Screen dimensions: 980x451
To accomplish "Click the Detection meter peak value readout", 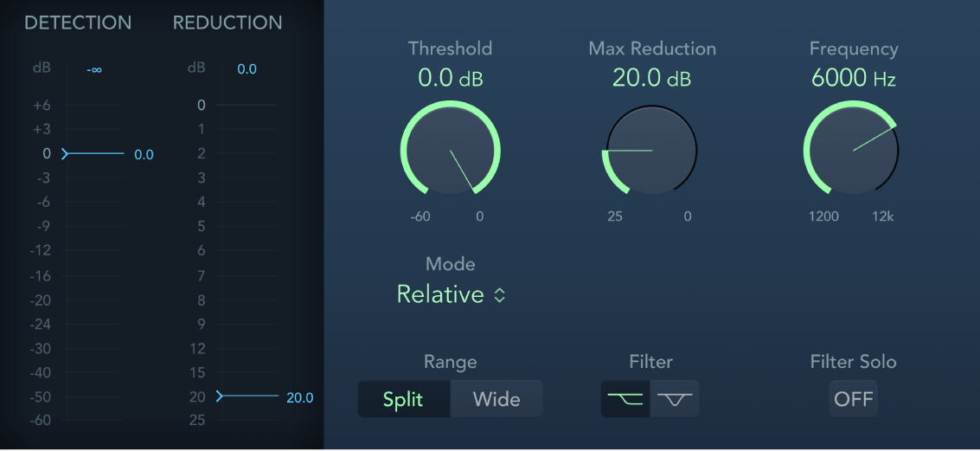I will (94, 69).
